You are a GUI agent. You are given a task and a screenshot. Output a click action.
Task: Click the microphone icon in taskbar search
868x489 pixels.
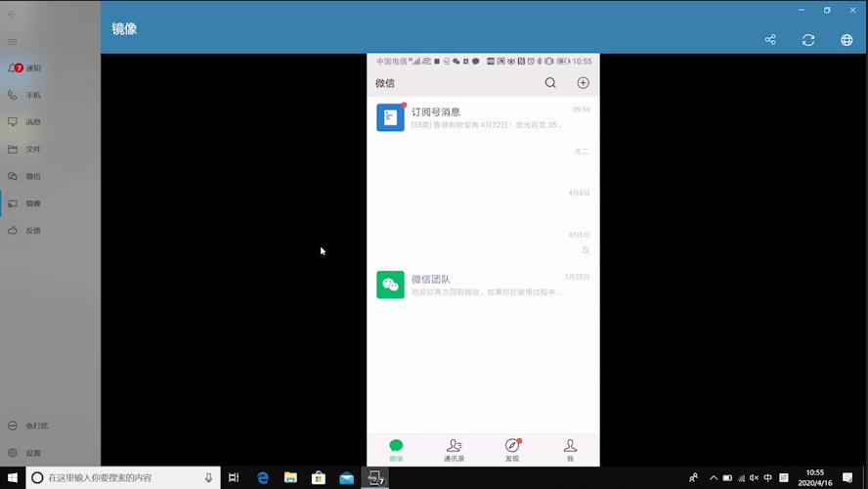click(209, 477)
